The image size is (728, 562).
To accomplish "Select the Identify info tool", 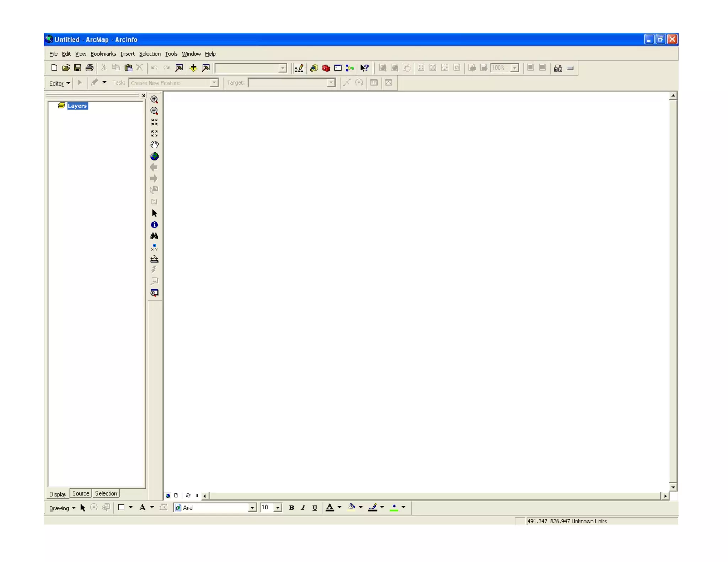I will pos(154,225).
